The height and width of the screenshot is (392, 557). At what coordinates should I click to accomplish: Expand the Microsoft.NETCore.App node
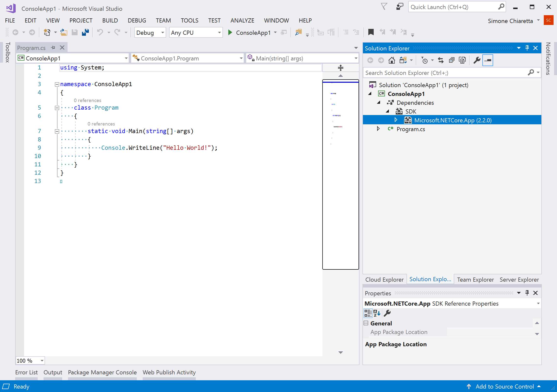(396, 120)
